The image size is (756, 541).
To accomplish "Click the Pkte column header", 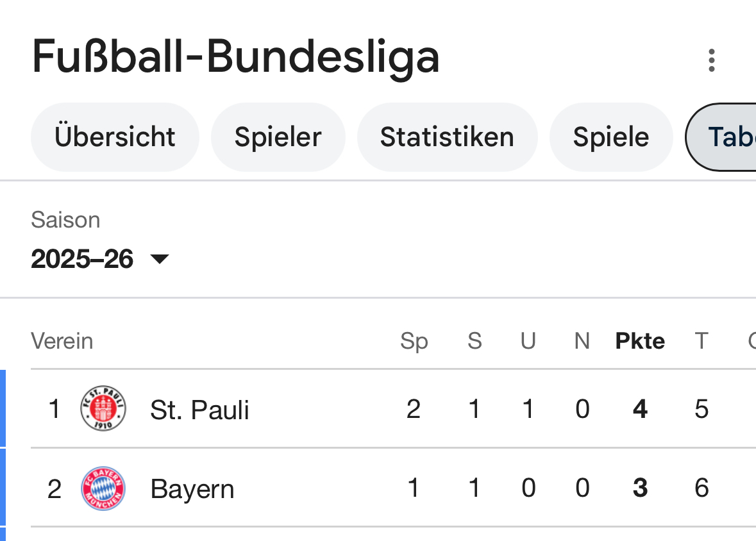I will [640, 341].
